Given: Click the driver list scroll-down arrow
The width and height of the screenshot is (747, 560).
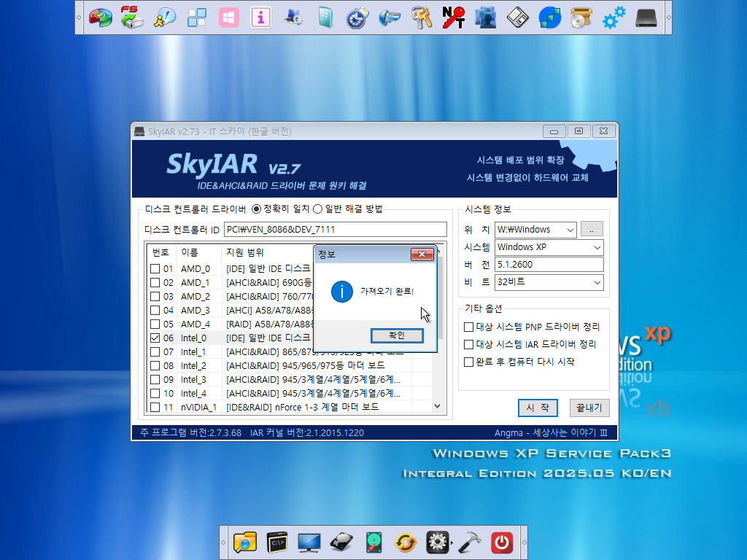Looking at the screenshot, I should point(438,406).
